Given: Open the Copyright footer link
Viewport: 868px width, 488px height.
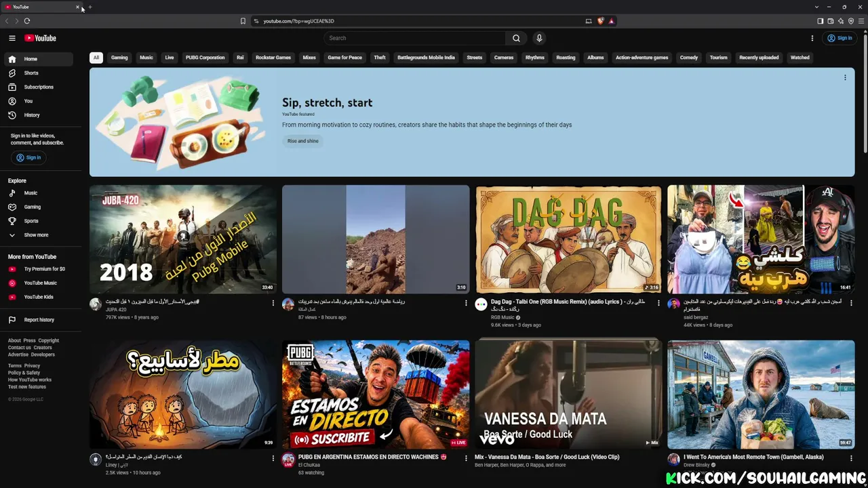Looking at the screenshot, I should click(x=49, y=341).
